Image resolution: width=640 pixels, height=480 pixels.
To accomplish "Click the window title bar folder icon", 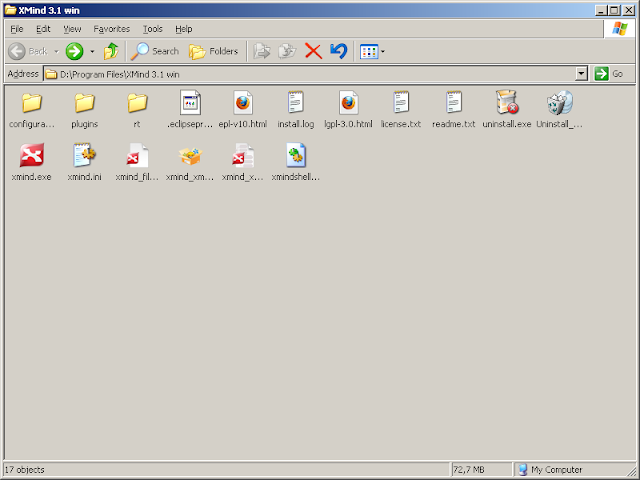I will (x=10, y=10).
